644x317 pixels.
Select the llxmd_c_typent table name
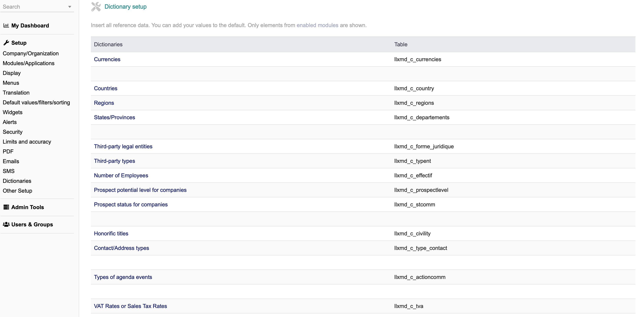click(412, 161)
